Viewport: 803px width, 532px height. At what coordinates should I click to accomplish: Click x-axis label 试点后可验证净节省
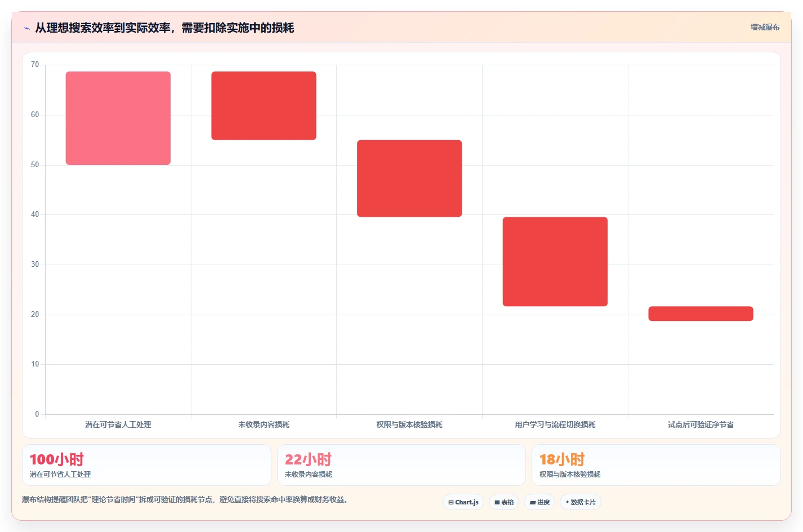click(701, 424)
